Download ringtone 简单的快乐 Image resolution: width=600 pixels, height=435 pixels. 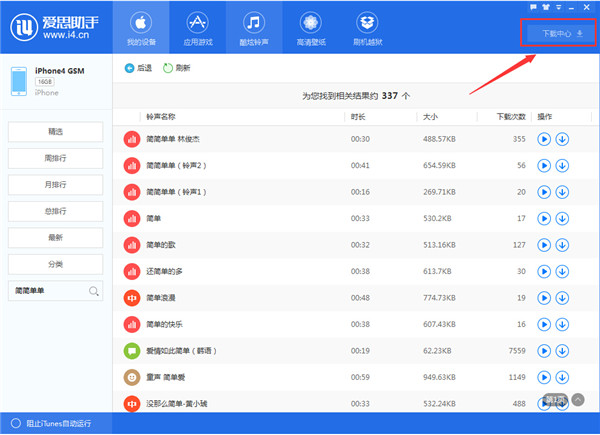[562, 324]
